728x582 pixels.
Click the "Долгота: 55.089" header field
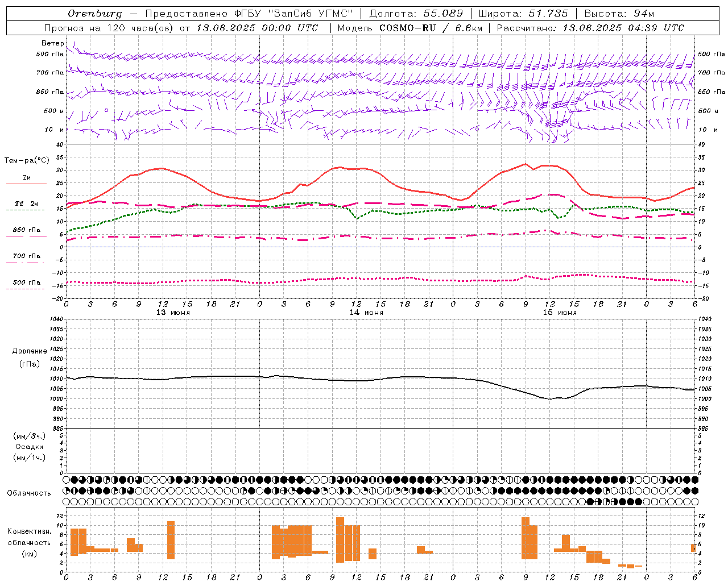[416, 14]
